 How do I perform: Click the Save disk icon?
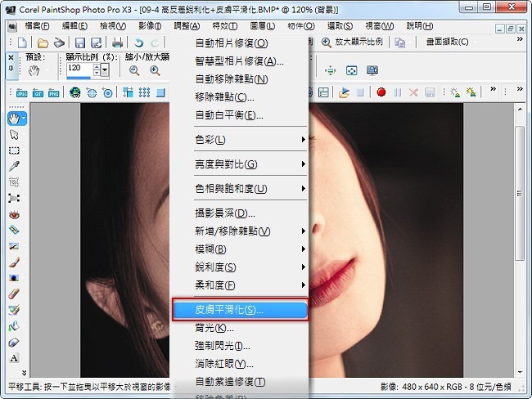tap(80, 43)
